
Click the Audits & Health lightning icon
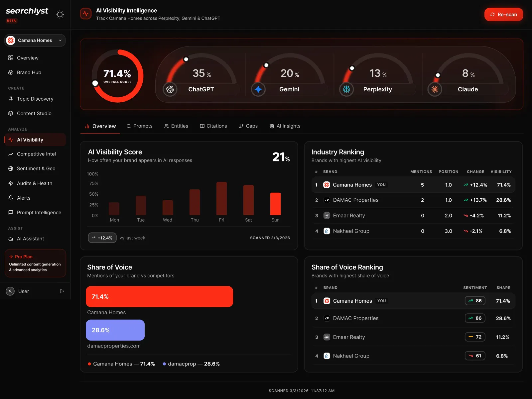[11, 183]
